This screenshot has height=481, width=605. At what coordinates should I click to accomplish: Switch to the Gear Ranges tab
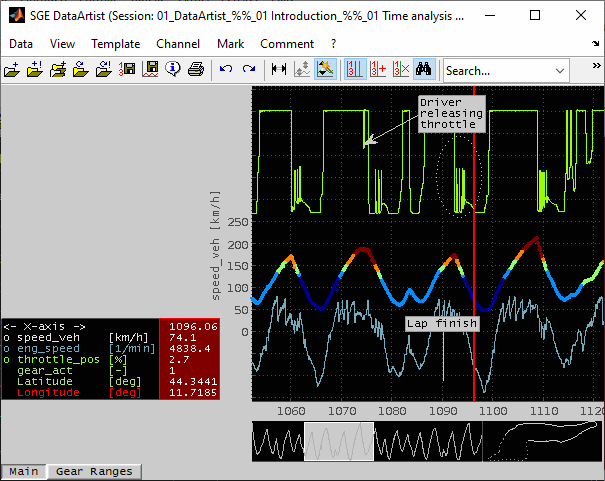(x=94, y=471)
